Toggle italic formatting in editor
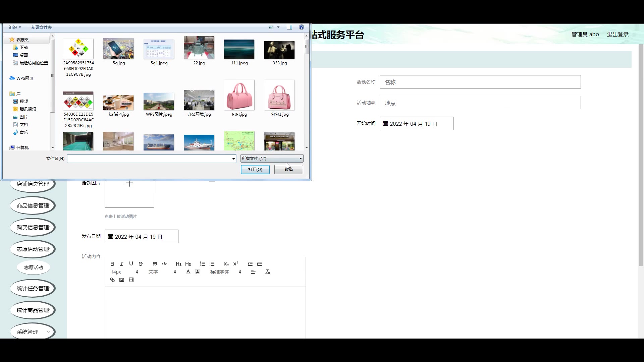Image resolution: width=644 pixels, height=362 pixels. [x=122, y=264]
